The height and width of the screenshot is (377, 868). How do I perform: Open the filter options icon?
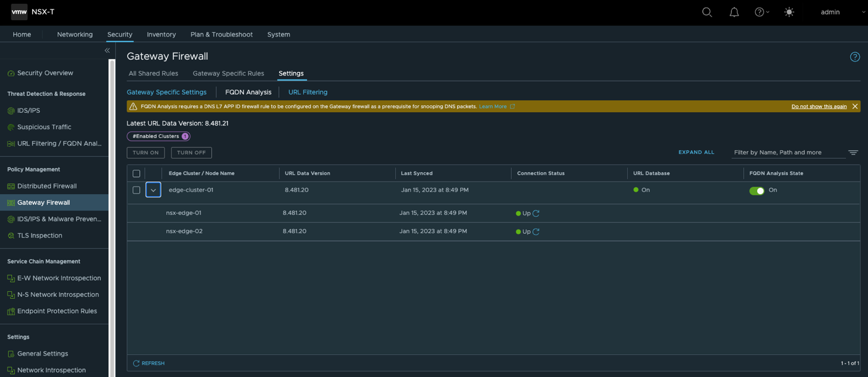click(853, 153)
